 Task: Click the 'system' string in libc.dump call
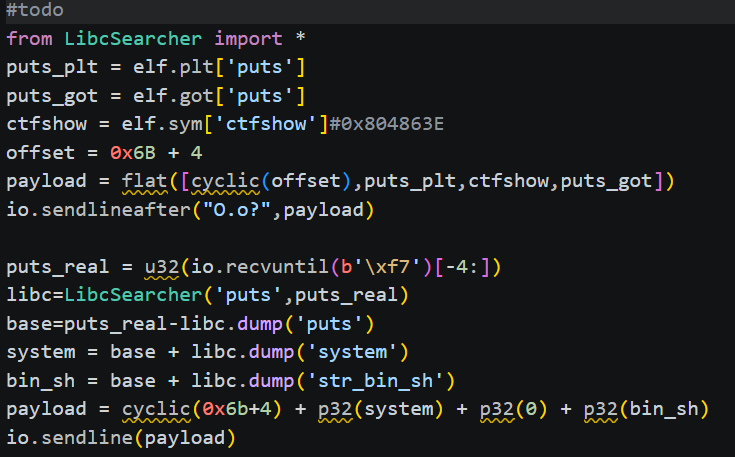coord(352,352)
